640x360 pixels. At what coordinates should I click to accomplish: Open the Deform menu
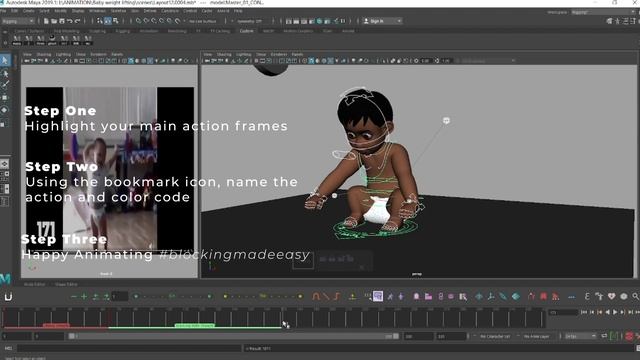click(150, 11)
